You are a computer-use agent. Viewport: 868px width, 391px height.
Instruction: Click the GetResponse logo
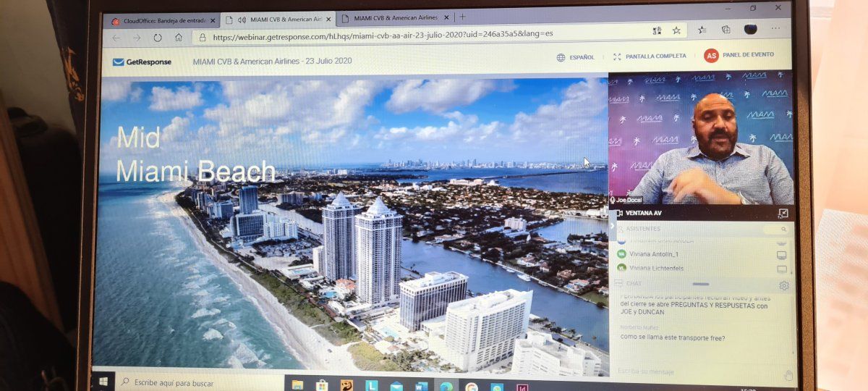click(142, 62)
